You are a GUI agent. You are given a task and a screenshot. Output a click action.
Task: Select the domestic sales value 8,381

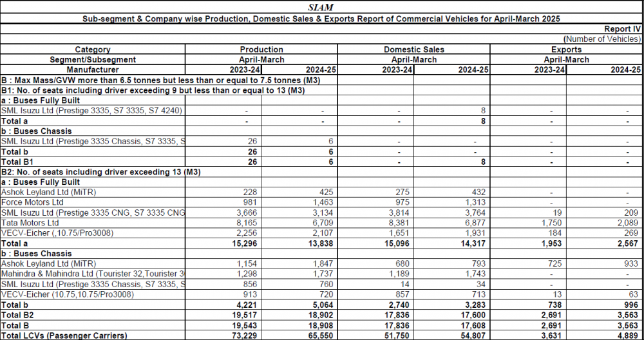point(400,223)
